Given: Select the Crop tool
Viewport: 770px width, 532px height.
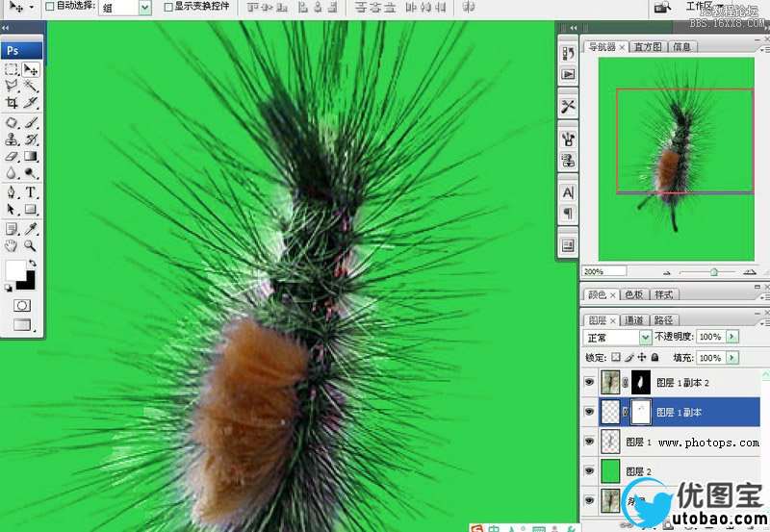Looking at the screenshot, I should pyautogui.click(x=12, y=102).
